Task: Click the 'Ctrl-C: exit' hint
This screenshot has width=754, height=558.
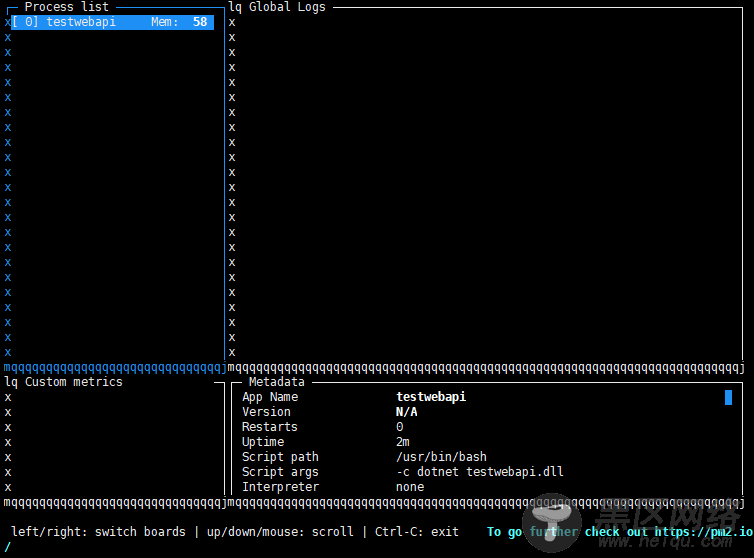Action: 417,532
